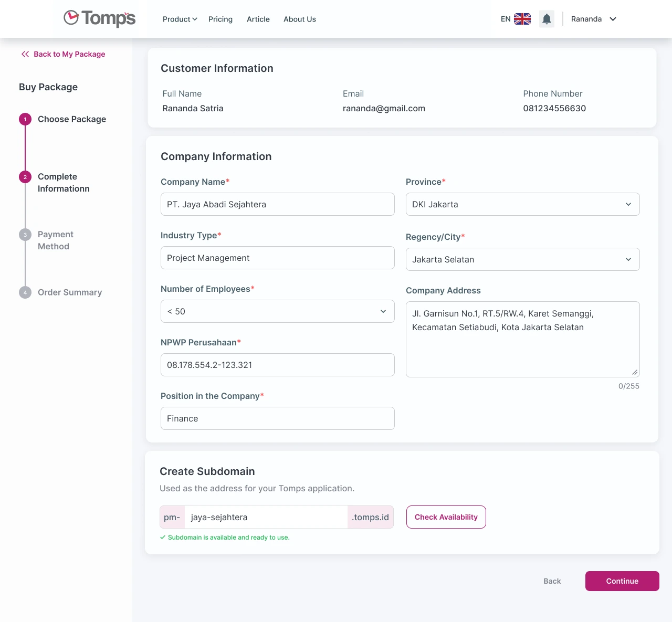672x622 pixels.
Task: Click the Tomps logo
Action: [x=99, y=18]
